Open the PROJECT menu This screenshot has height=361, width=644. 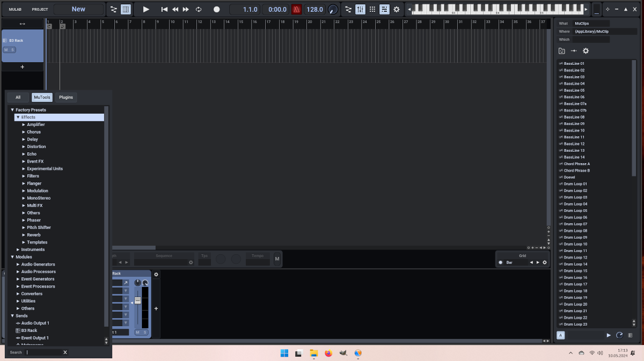pos(40,9)
